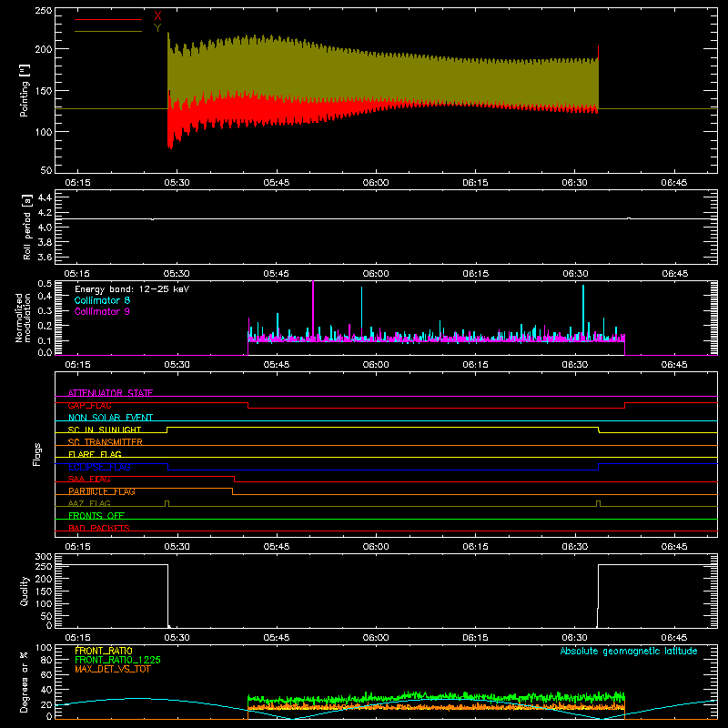
Task: Click the 'Quality' axis title
Action: coord(25,591)
